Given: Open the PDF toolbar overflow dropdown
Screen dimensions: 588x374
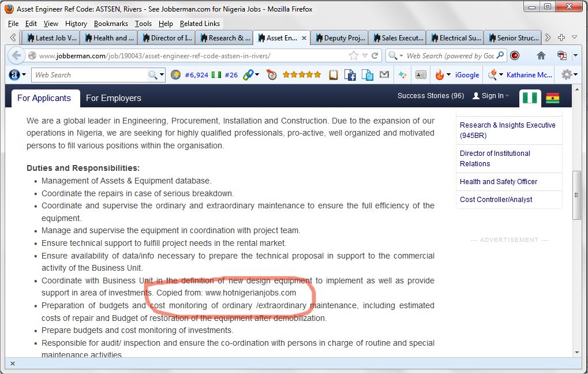Looking at the screenshot, I should coord(576,55).
